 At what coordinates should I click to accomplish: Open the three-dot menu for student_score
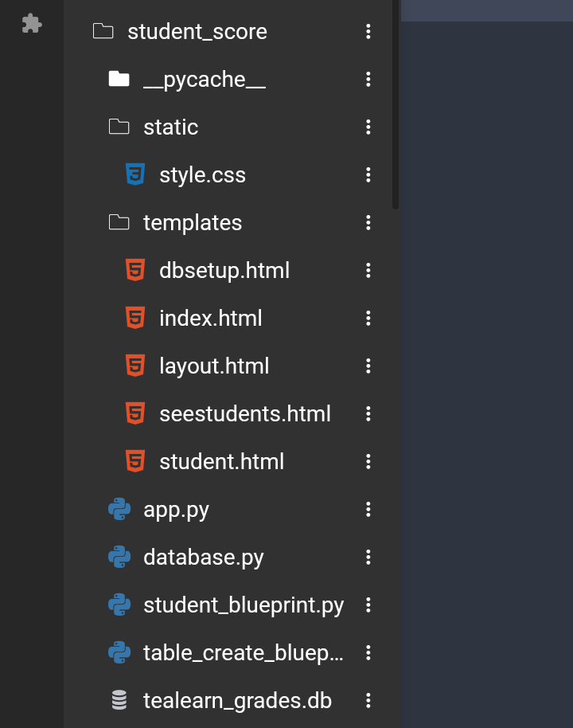click(368, 32)
